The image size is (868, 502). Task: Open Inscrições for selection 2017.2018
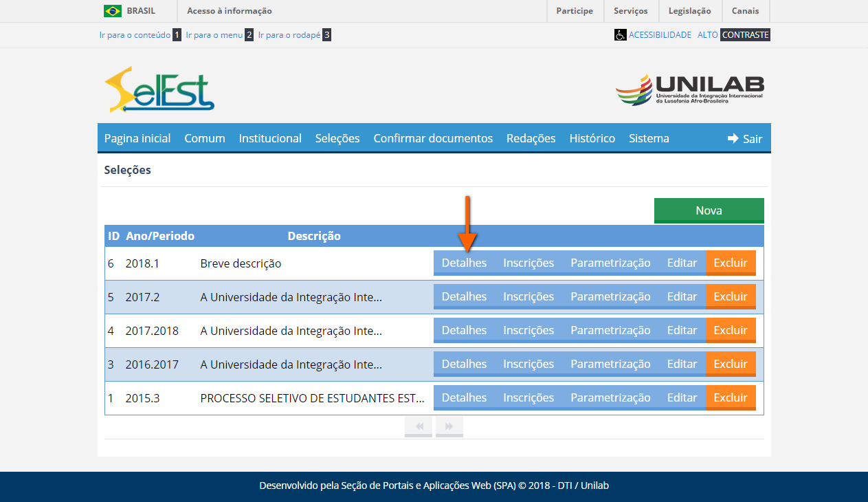tap(528, 330)
